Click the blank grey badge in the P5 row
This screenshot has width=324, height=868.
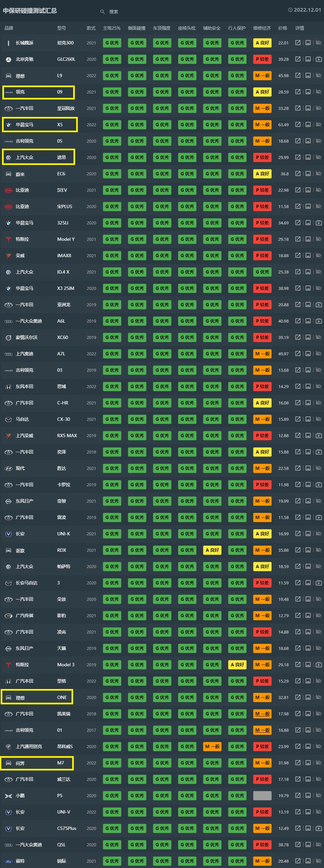pos(262,796)
